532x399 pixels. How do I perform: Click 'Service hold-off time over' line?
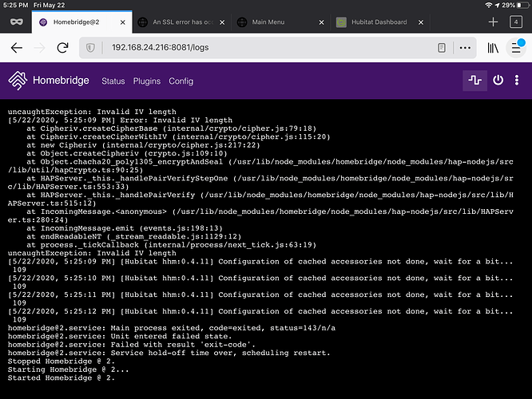(x=169, y=353)
